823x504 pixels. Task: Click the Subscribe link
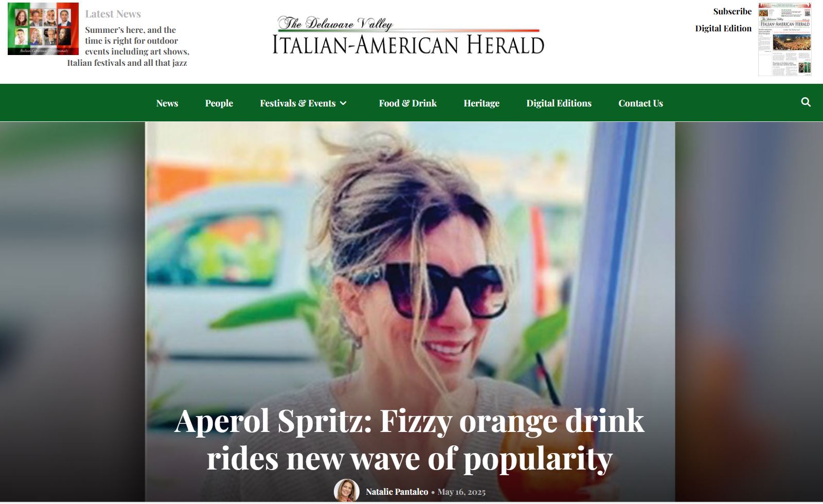pos(732,11)
